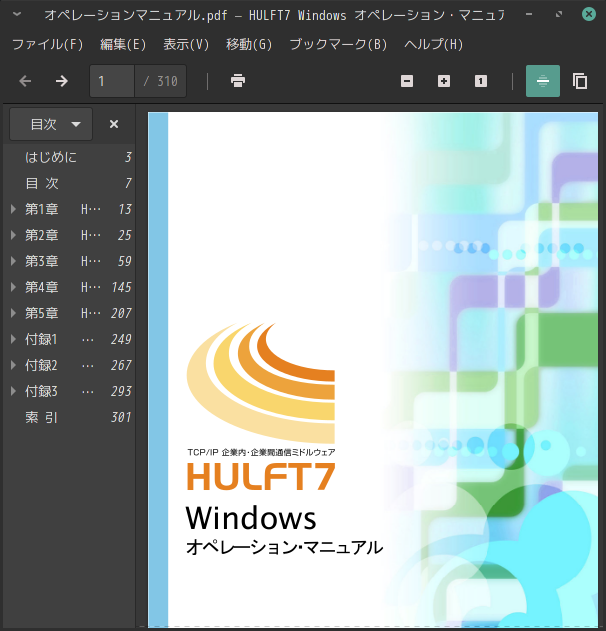Open the ファイル(F) menu
This screenshot has height=631, width=606.
[47, 44]
